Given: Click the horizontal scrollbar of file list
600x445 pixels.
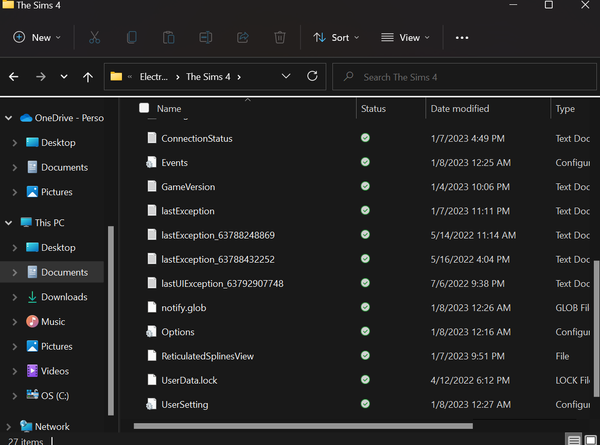Looking at the screenshot, I should pyautogui.click(x=303, y=426).
